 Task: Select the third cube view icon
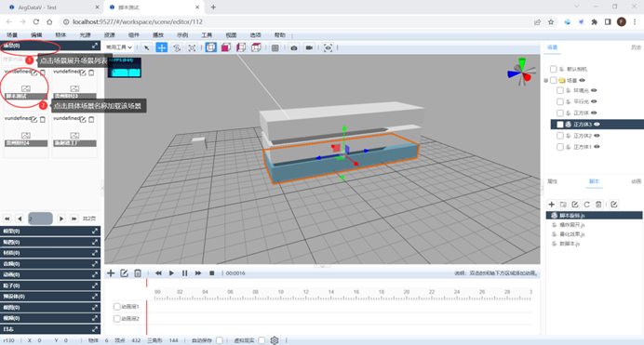pos(241,47)
